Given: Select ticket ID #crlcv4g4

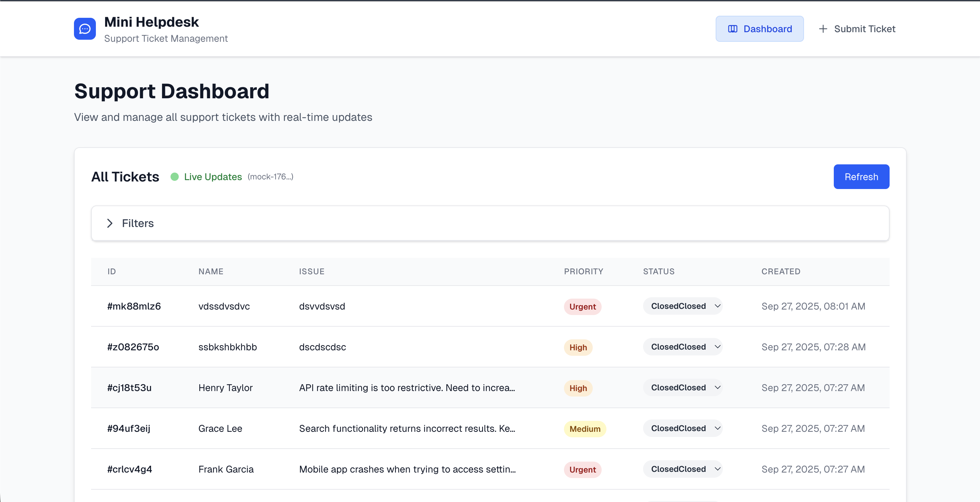Looking at the screenshot, I should click(x=130, y=469).
